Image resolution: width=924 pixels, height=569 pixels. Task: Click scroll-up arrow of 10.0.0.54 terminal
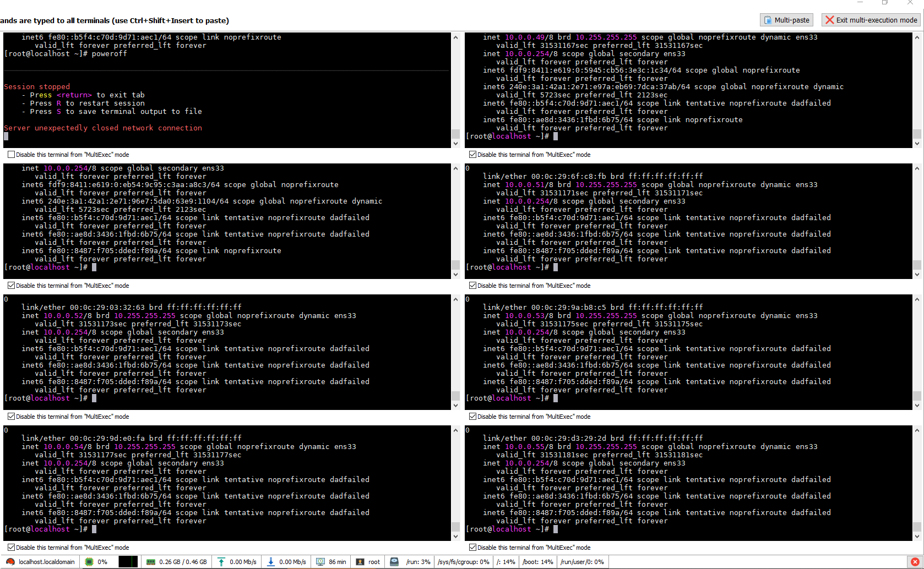pos(455,430)
